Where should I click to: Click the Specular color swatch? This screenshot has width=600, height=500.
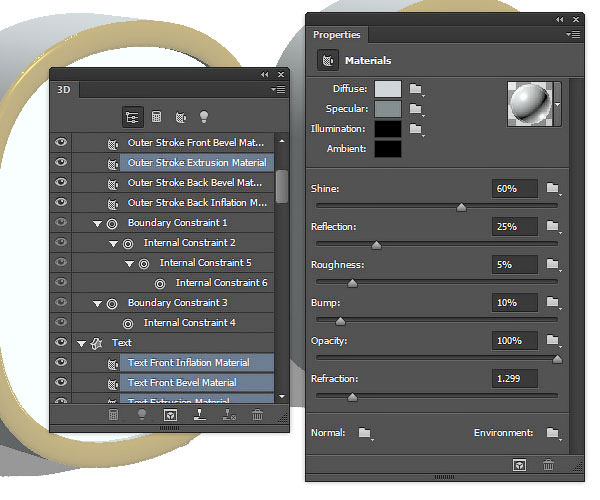click(388, 109)
